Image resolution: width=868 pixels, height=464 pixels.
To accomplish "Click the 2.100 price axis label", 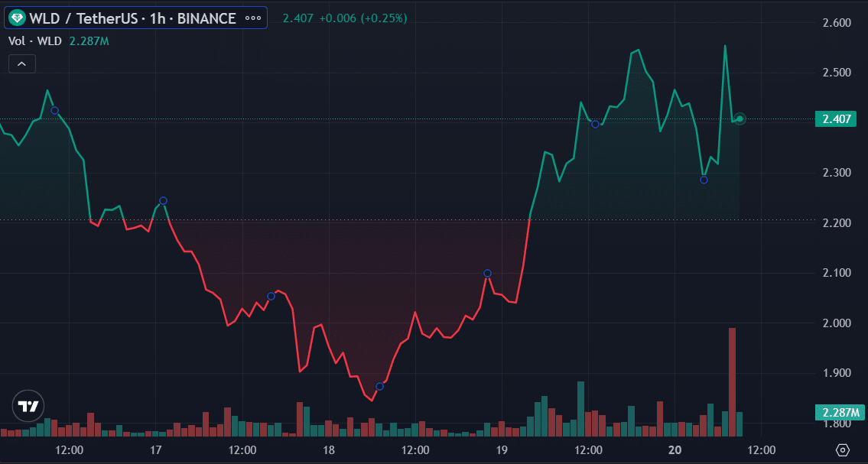I will (837, 273).
